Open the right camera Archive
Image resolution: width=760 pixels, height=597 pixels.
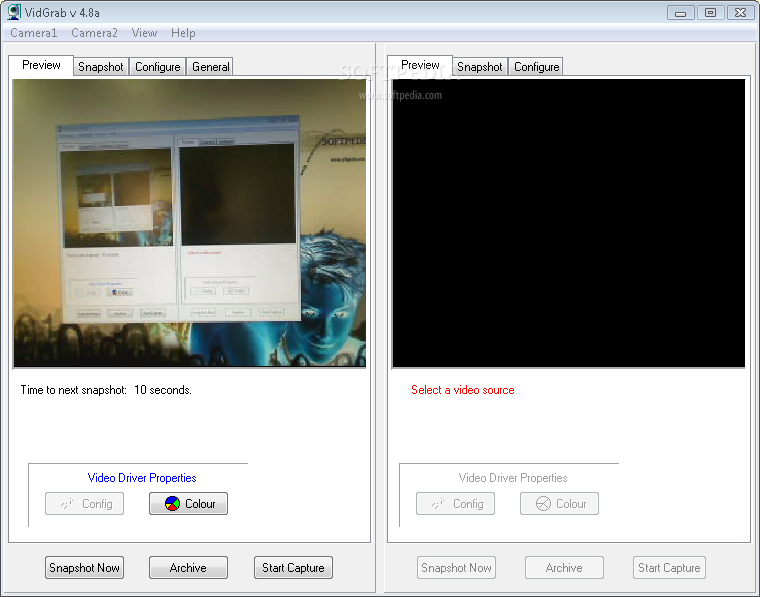click(x=564, y=567)
